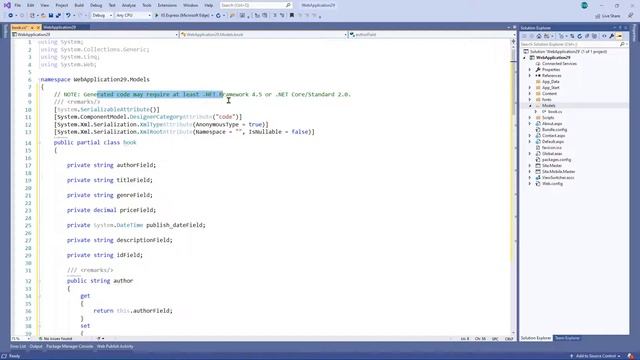The image size is (640, 360).
Task: Select Web.config in Solution Explorer
Action: (552, 184)
